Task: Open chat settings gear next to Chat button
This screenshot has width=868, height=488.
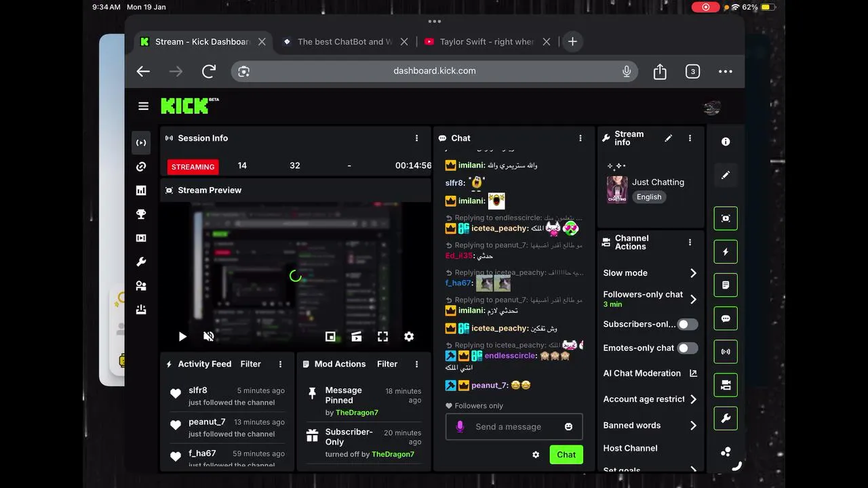Action: point(536,455)
